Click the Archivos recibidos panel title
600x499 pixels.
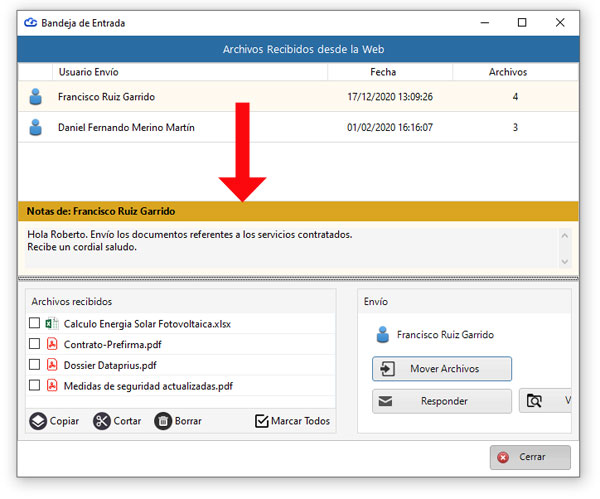[x=72, y=302]
